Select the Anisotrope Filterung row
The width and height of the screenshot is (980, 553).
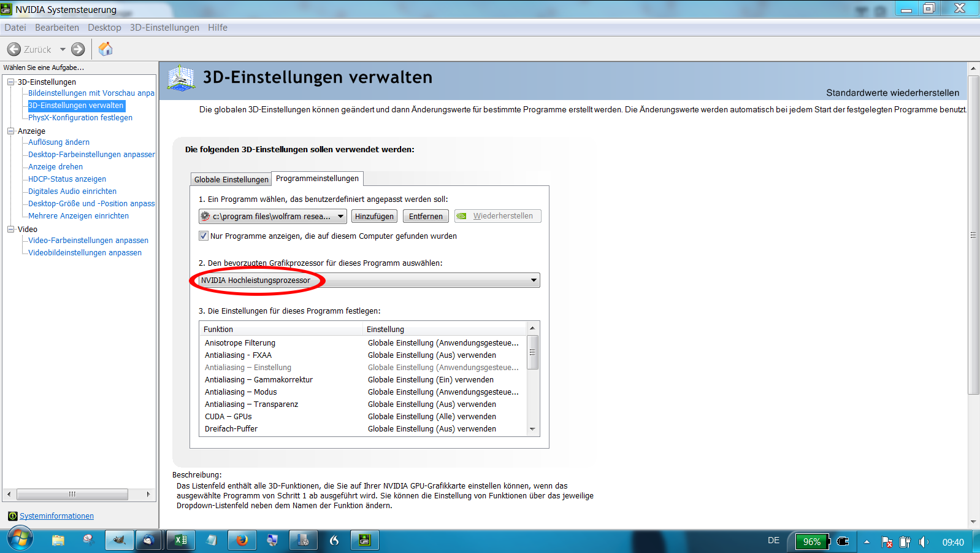click(x=363, y=343)
